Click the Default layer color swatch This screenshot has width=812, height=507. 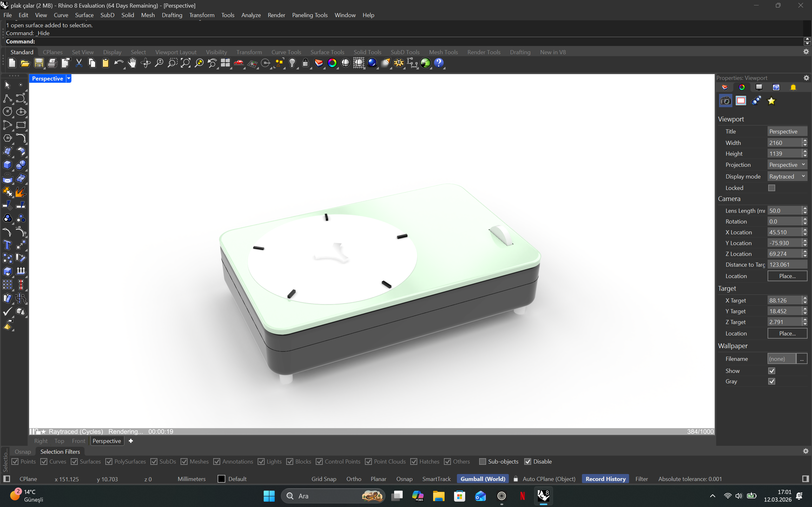221,479
